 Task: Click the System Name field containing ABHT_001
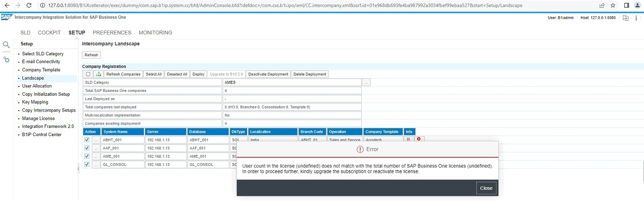click(x=123, y=140)
